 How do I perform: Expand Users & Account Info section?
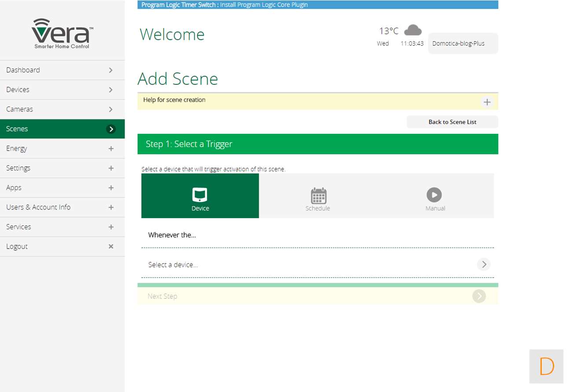[x=62, y=207]
